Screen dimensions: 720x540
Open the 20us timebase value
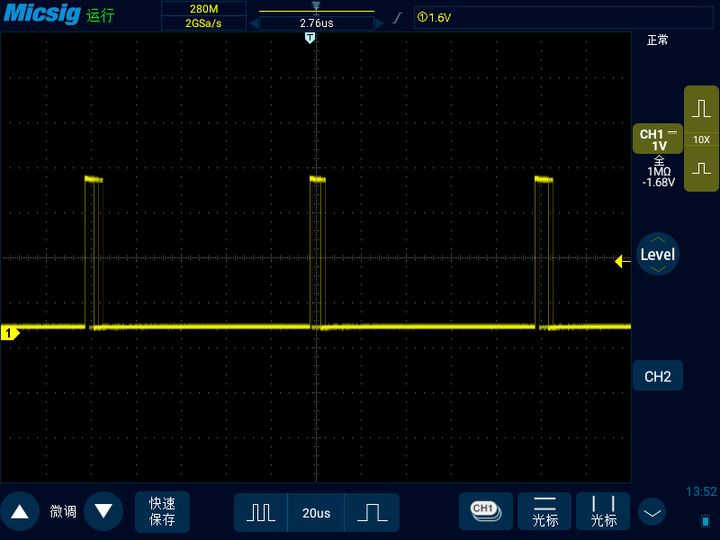(x=316, y=512)
